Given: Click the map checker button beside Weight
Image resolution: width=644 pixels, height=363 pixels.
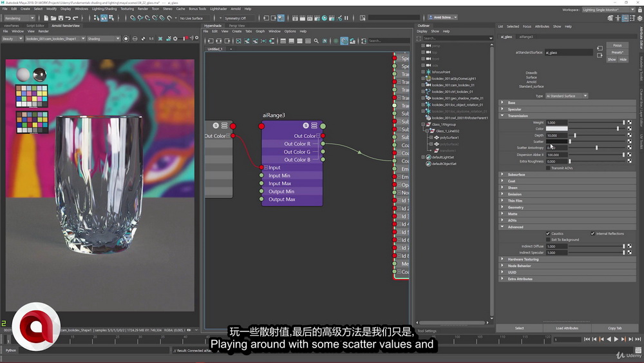Looking at the screenshot, I should coord(629,123).
